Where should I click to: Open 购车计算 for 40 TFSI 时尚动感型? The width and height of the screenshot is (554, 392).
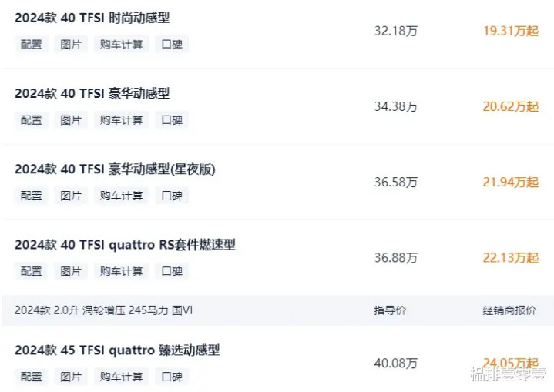(x=122, y=44)
